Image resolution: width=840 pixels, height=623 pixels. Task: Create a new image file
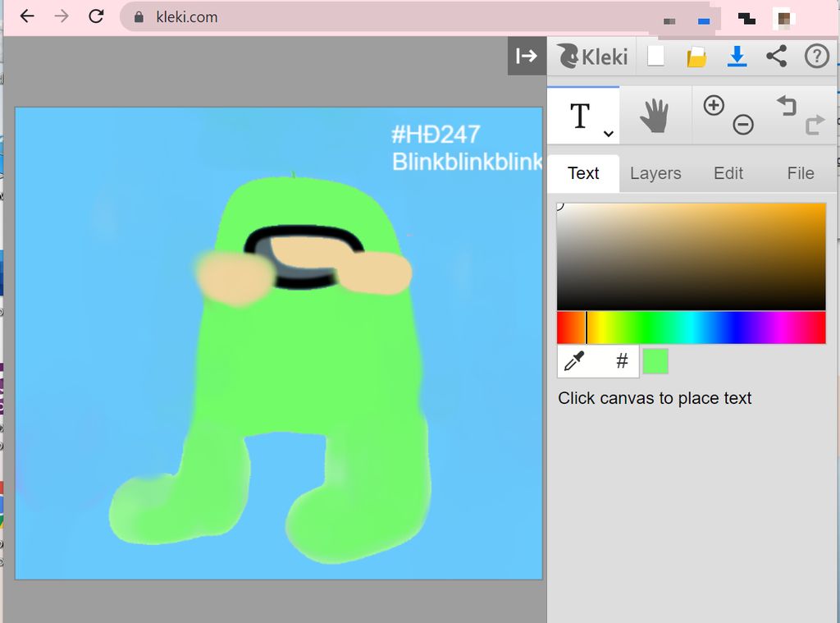[656, 56]
